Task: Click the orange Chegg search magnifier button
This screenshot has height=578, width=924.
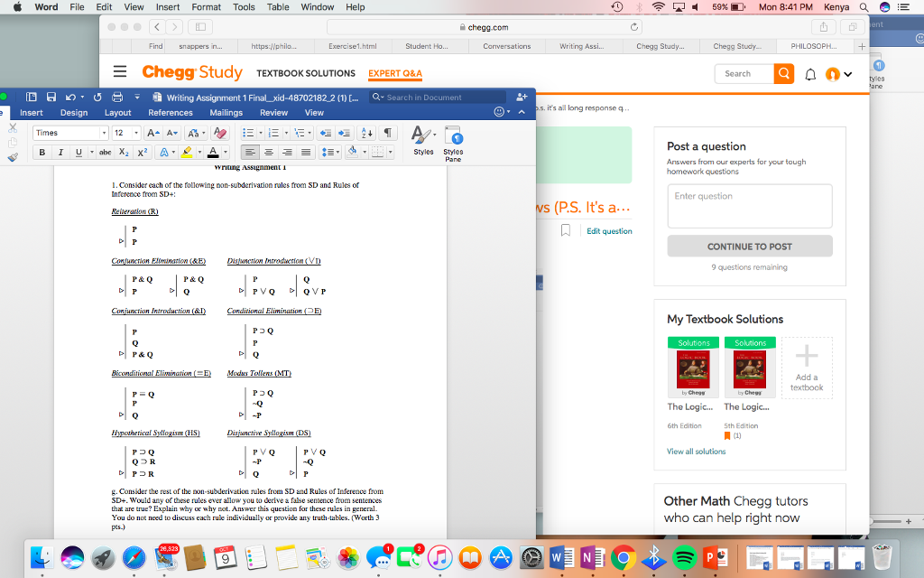Action: 784,74
